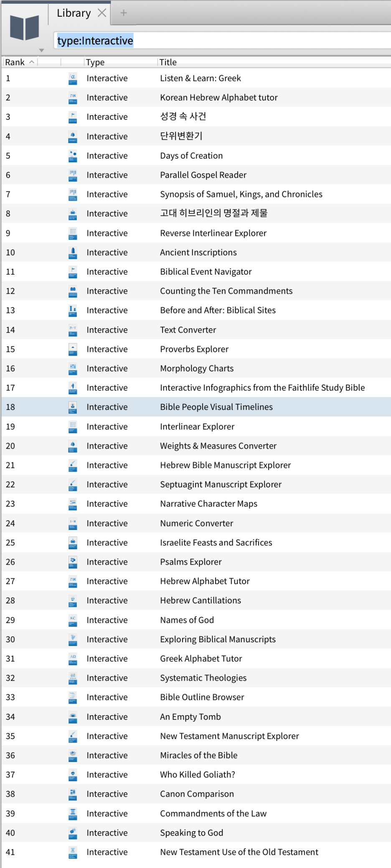Viewport: 391px width, 868px height.
Task: Select the title 고대 히브리인의 명절과 제물
Action: (x=214, y=213)
